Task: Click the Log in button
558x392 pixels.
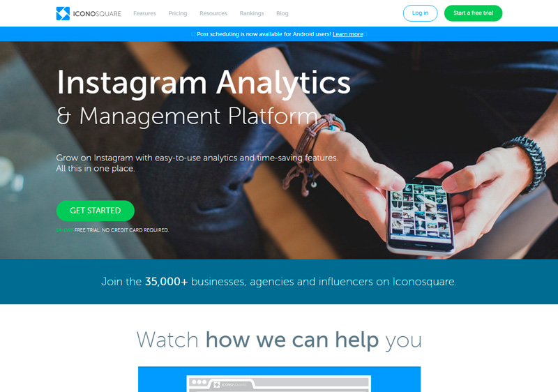Action: click(421, 13)
